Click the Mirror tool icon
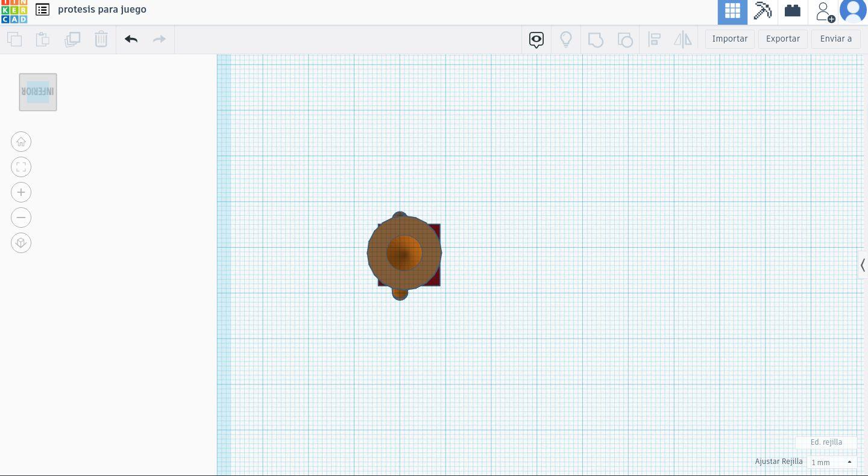This screenshot has width=868, height=476. (683, 40)
